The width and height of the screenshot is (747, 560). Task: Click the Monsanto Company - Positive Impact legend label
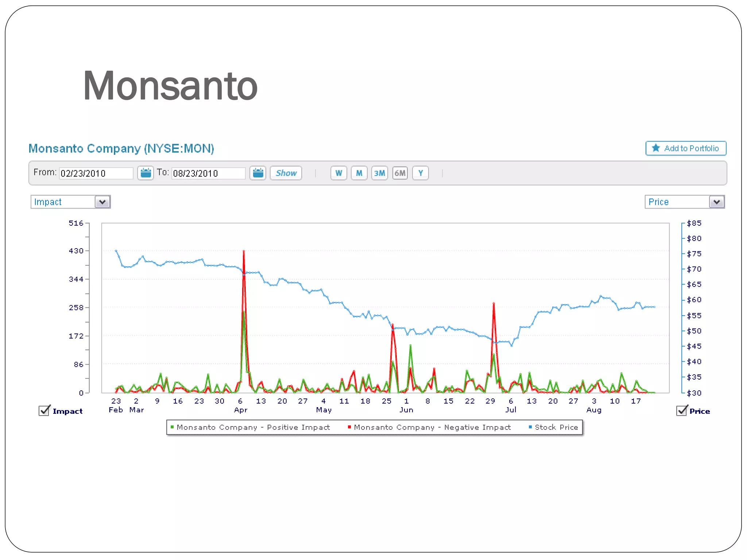point(253,427)
